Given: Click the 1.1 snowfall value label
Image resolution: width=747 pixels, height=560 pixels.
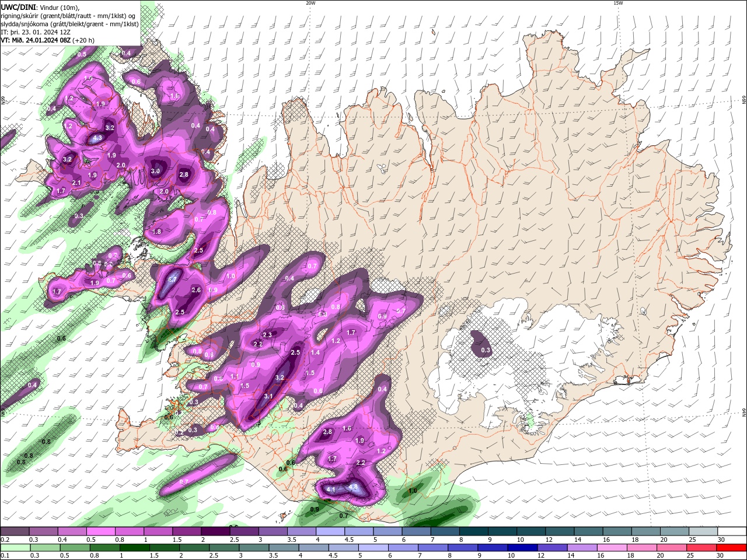Looking at the screenshot, I should tap(235, 377).
